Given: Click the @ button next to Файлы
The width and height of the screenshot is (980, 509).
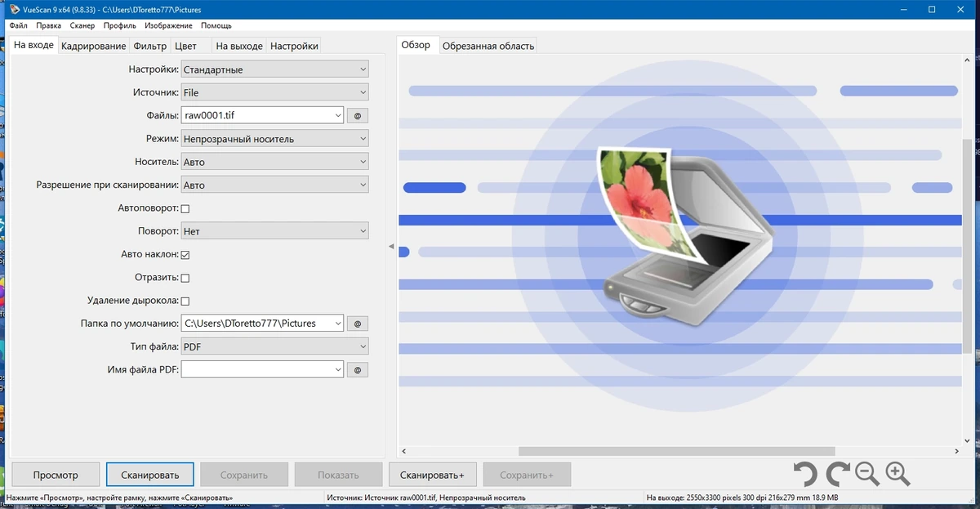Looking at the screenshot, I should pyautogui.click(x=358, y=116).
